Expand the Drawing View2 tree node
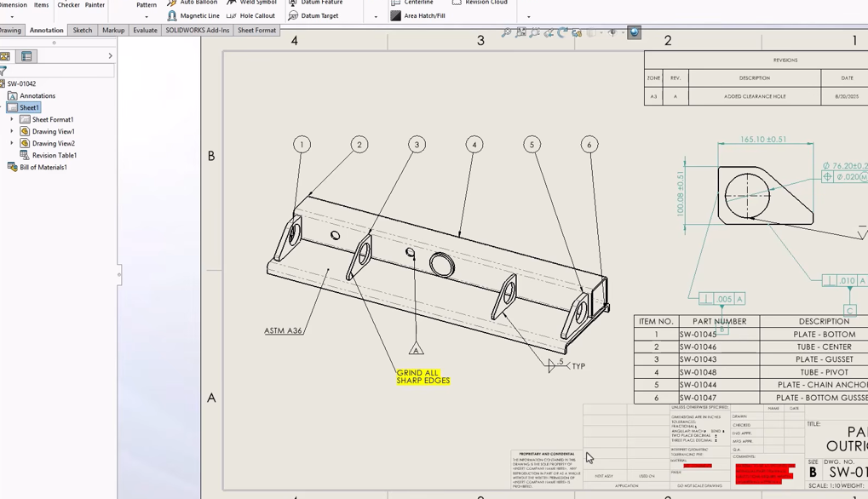This screenshot has width=868, height=499. tap(12, 143)
